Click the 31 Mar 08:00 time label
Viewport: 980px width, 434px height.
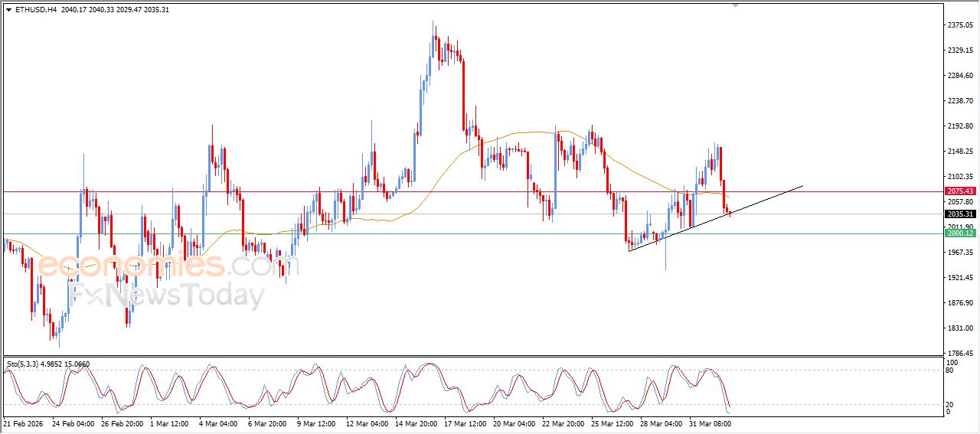coord(710,423)
